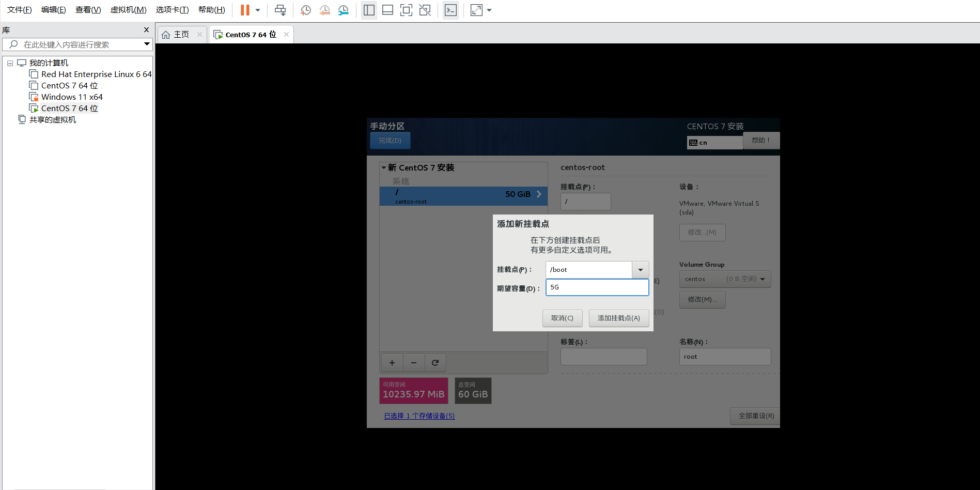Collapse the 我的计算机 tree node

click(10, 63)
